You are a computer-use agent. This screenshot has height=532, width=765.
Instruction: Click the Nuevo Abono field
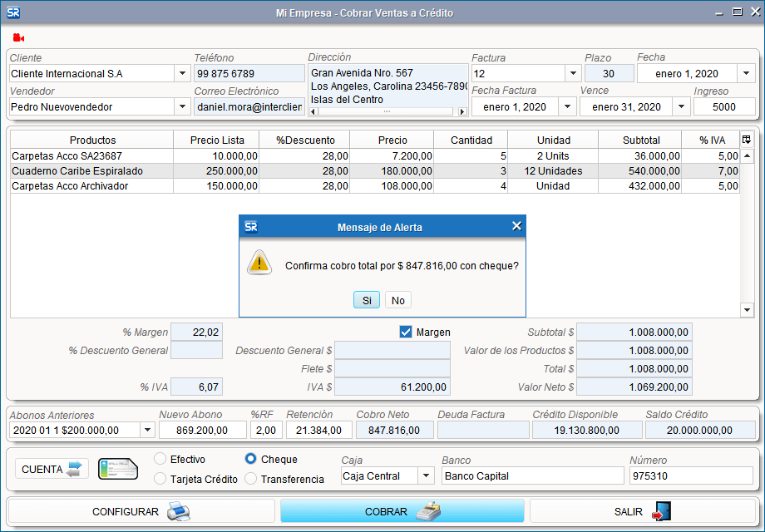202,430
